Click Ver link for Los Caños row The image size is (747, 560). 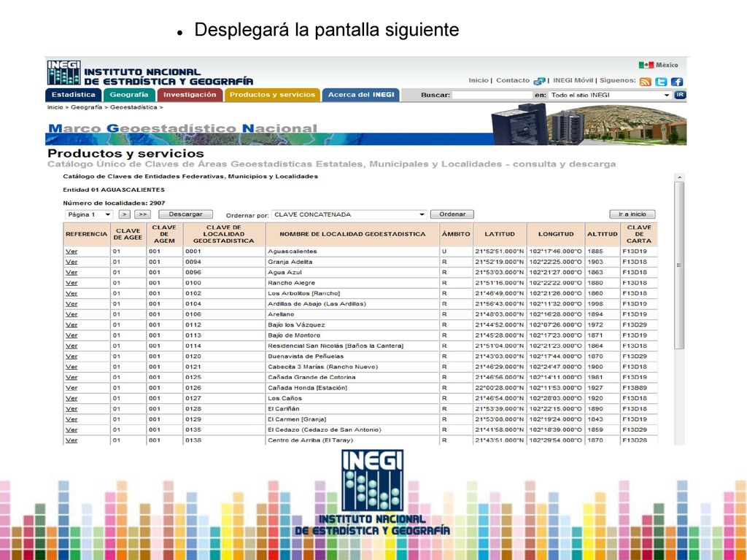71,398
